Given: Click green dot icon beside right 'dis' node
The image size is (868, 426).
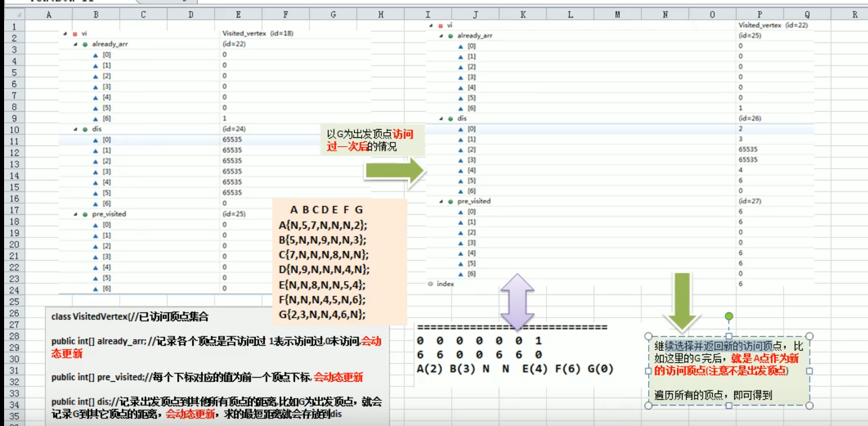Looking at the screenshot, I should [x=451, y=119].
